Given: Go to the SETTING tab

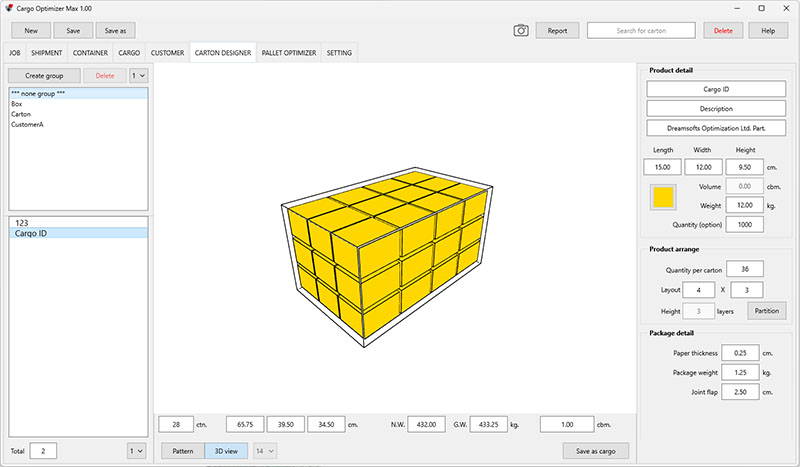Looking at the screenshot, I should tap(339, 52).
